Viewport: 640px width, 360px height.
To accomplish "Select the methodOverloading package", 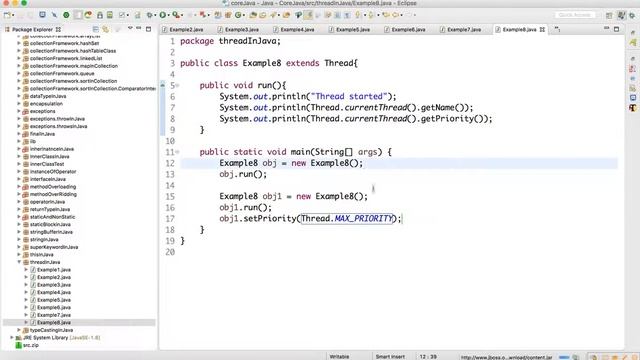I will click(x=53, y=187).
